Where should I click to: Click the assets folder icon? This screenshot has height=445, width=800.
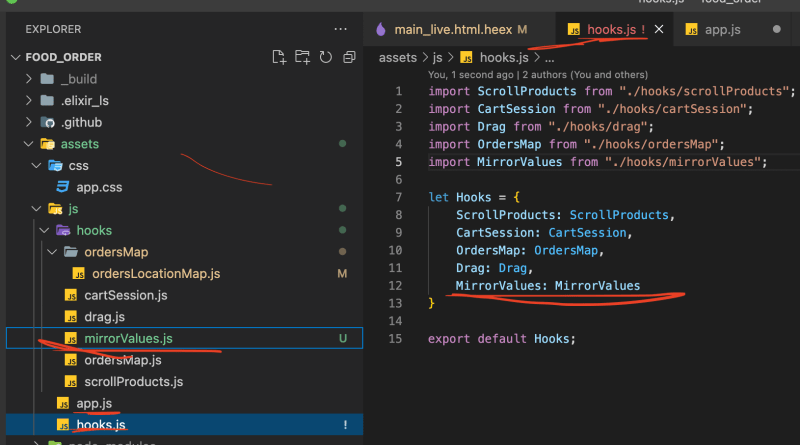tap(47, 144)
